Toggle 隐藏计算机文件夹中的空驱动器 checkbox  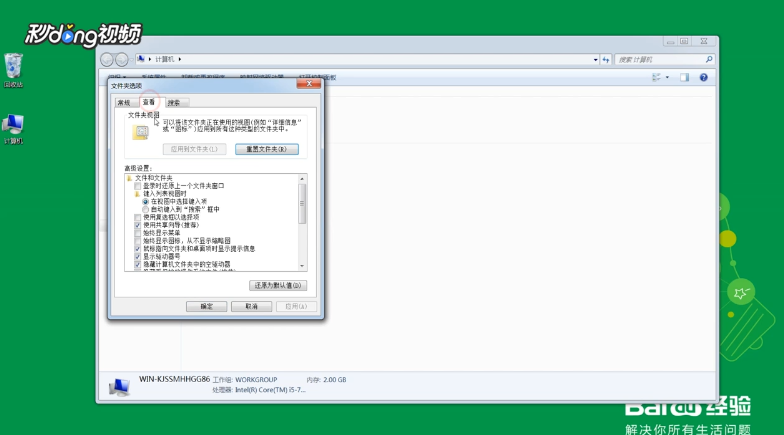click(138, 264)
